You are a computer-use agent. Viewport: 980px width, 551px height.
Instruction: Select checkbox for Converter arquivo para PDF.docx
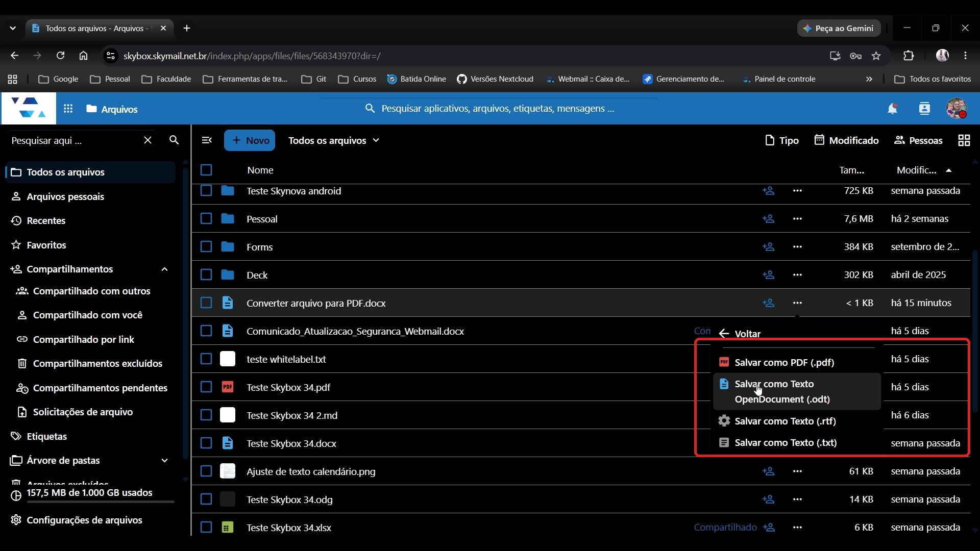[x=206, y=303]
